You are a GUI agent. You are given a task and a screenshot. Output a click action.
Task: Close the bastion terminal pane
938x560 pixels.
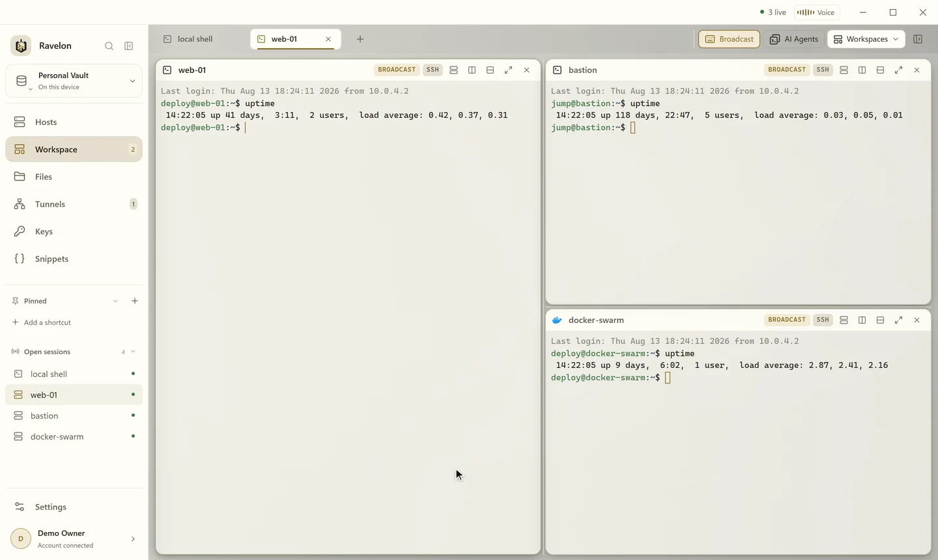[917, 70]
